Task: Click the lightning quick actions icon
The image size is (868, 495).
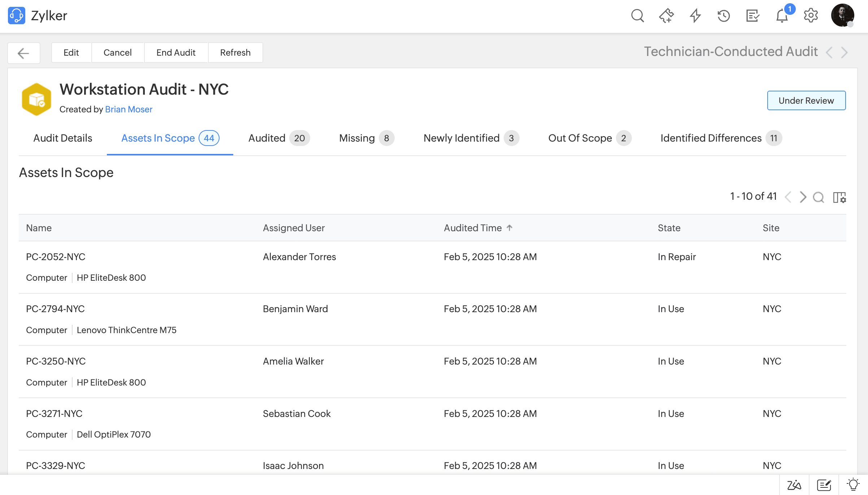Action: click(x=695, y=16)
